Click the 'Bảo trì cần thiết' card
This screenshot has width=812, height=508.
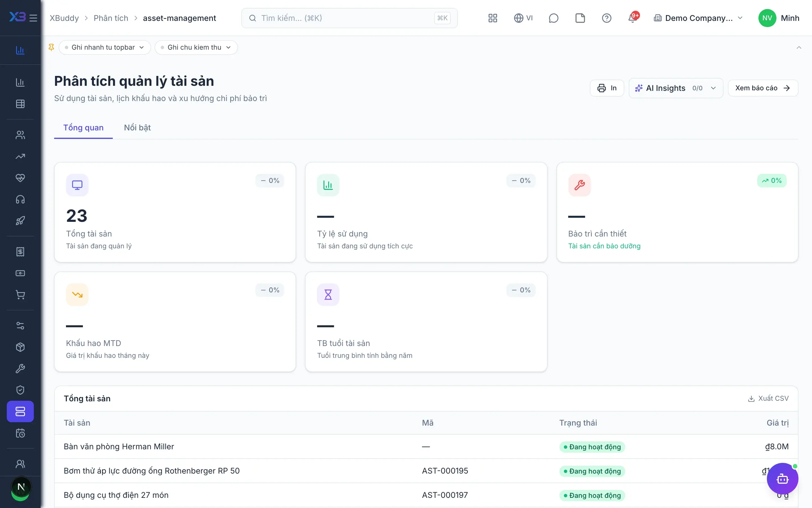point(677,212)
